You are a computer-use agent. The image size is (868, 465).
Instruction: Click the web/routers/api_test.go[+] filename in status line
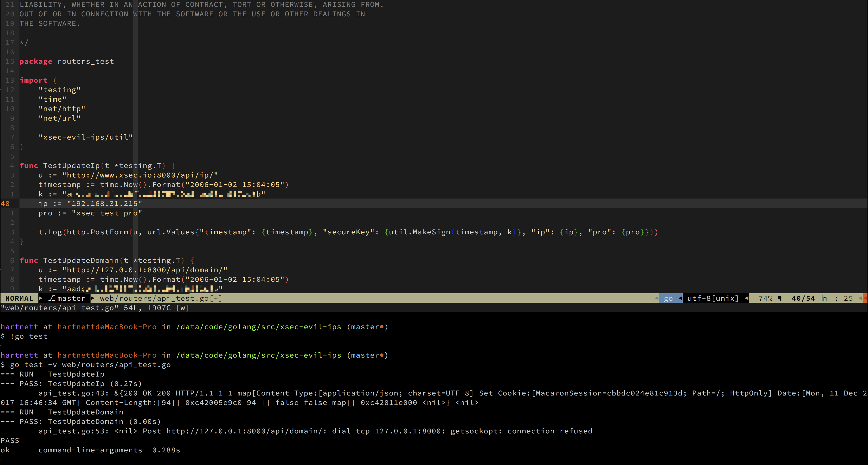[x=161, y=298]
